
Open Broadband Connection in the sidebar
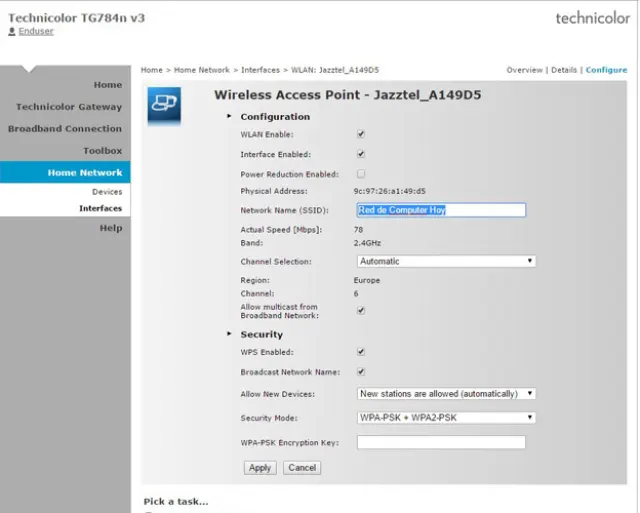pos(65,129)
